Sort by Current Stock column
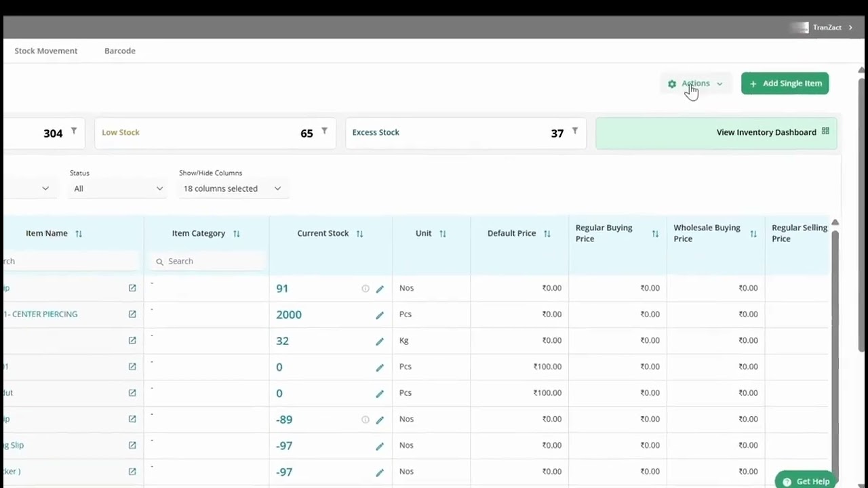Screen dimensions: 868x488 [360, 234]
